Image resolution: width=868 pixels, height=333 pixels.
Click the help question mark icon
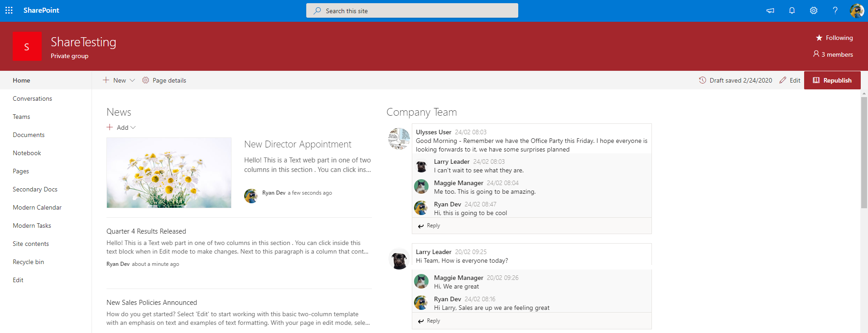pyautogui.click(x=835, y=10)
